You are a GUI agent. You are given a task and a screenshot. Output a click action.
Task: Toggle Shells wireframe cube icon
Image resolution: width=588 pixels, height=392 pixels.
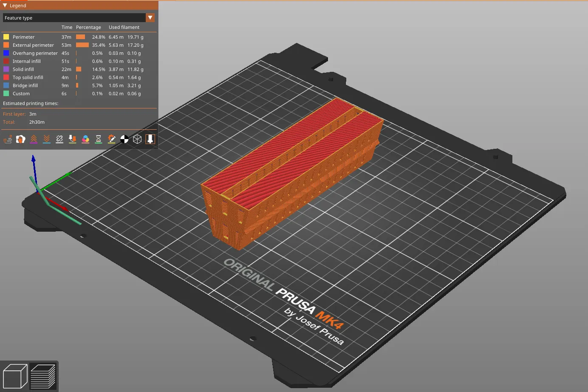tap(137, 139)
